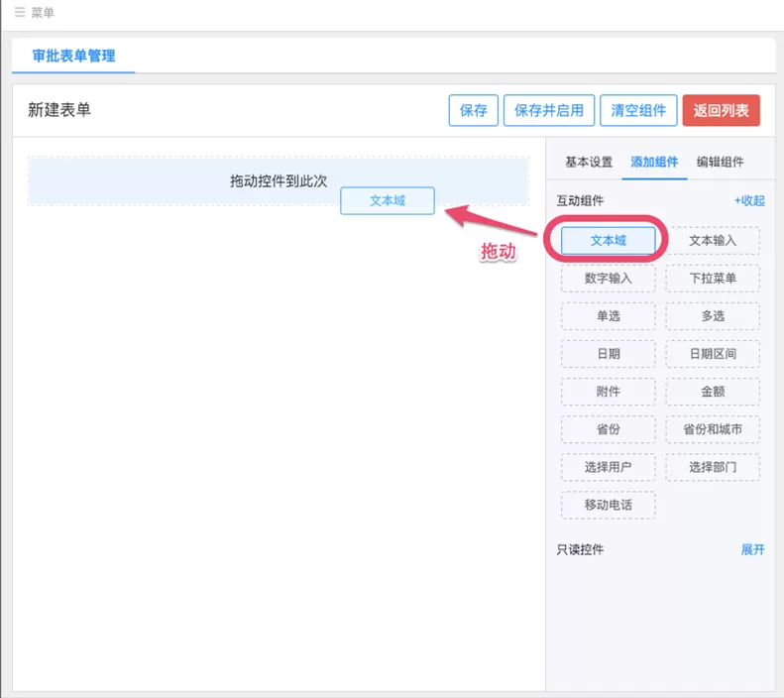Viewport: 784px width, 698px height.
Task: Select the 数字输入 component
Action: pyautogui.click(x=608, y=278)
